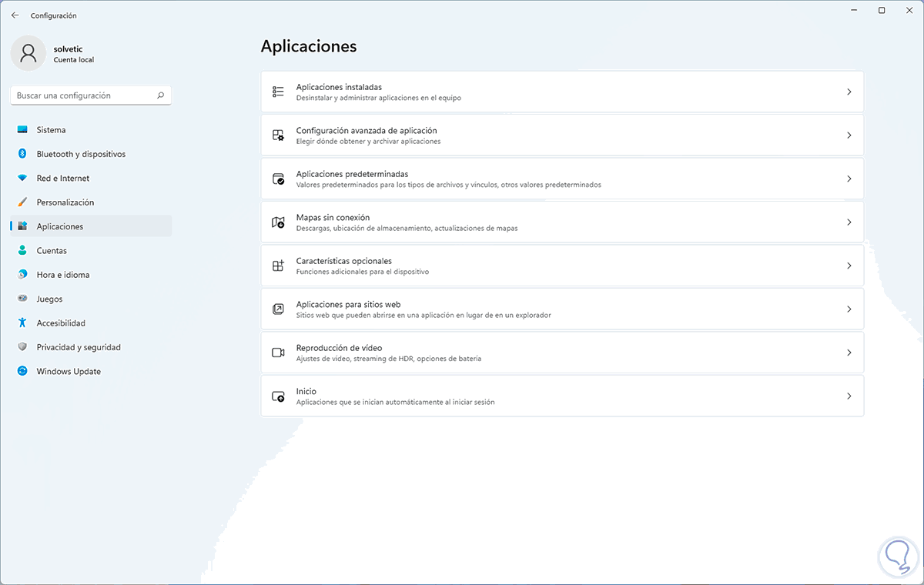Expand Aplicaciones instaladas chevron
The height and width of the screenshot is (585, 924).
(849, 92)
